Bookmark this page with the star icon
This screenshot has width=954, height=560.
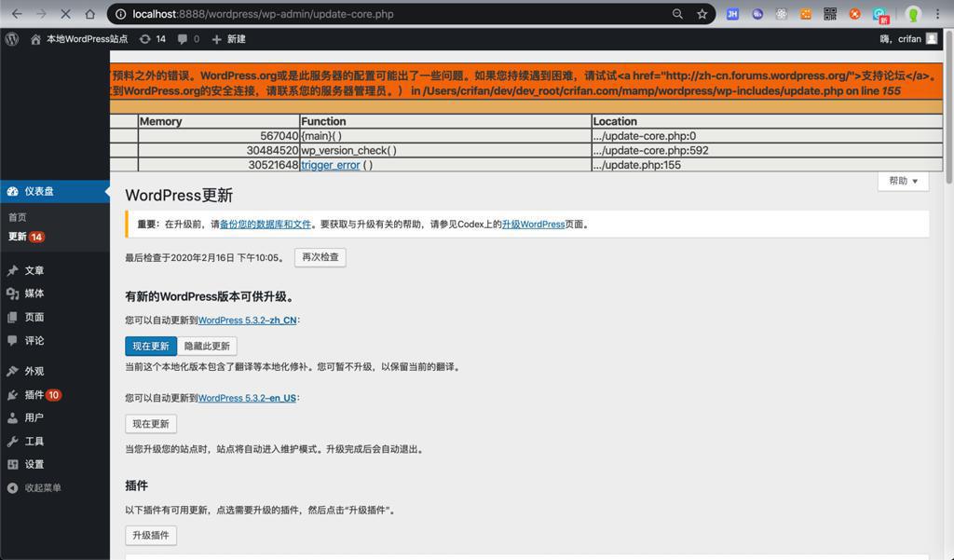pos(702,14)
